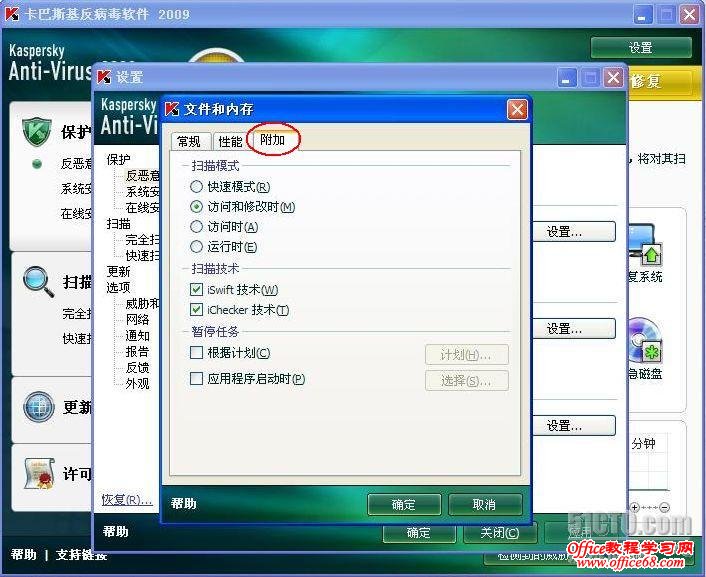
Task: Click Kaspersky icon in main window title
Action: point(13,14)
